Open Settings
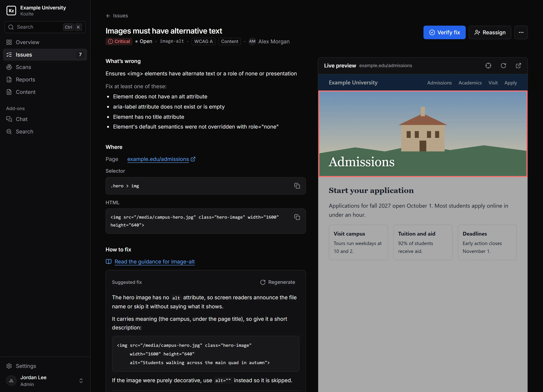The height and width of the screenshot is (392, 543). coord(45,366)
